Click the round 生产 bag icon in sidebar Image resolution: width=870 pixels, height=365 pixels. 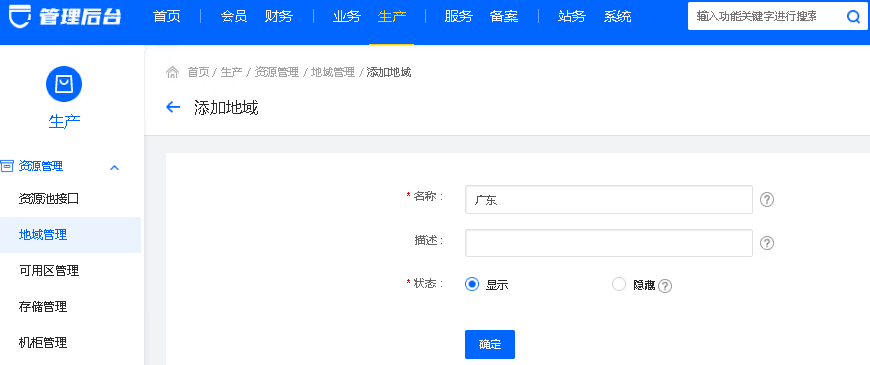tap(64, 84)
